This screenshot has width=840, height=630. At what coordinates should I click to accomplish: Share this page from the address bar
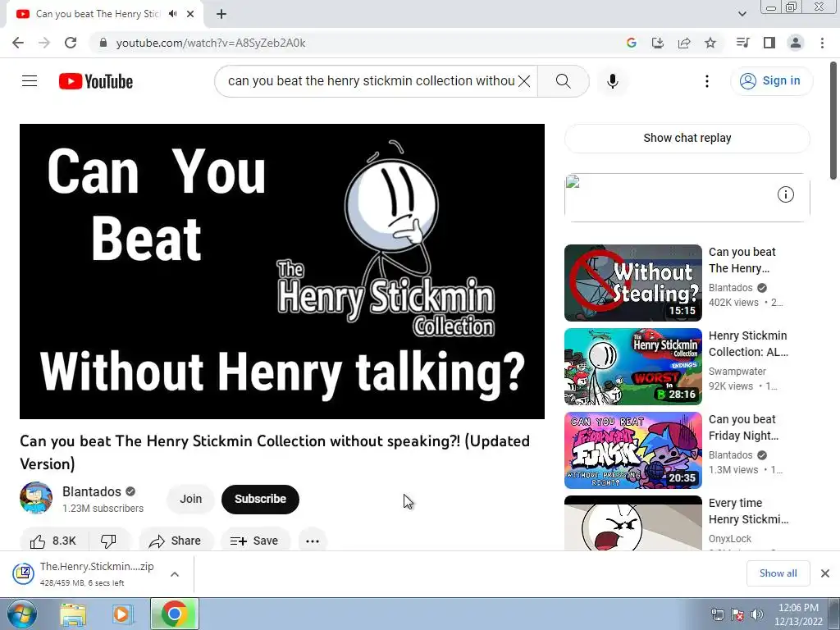coord(684,43)
